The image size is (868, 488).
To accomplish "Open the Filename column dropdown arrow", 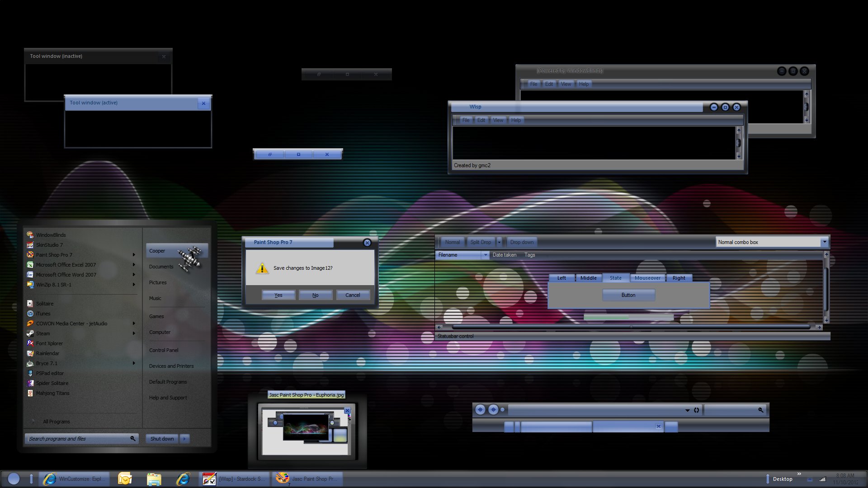I will (485, 255).
